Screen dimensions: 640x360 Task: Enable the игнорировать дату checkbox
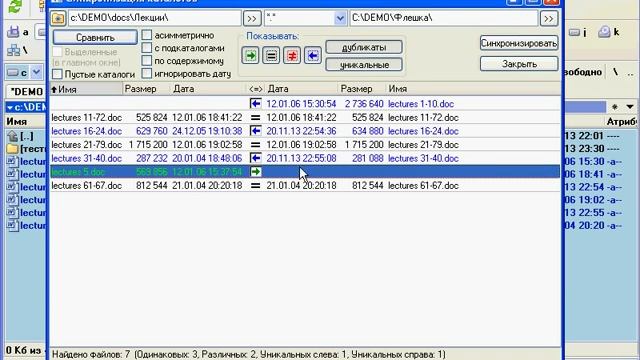pos(147,73)
